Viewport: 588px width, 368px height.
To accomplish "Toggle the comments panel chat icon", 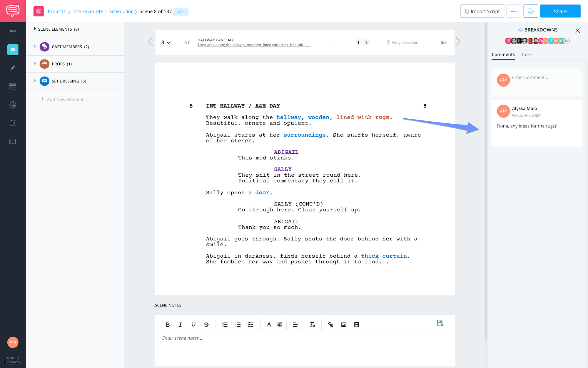I will [531, 11].
